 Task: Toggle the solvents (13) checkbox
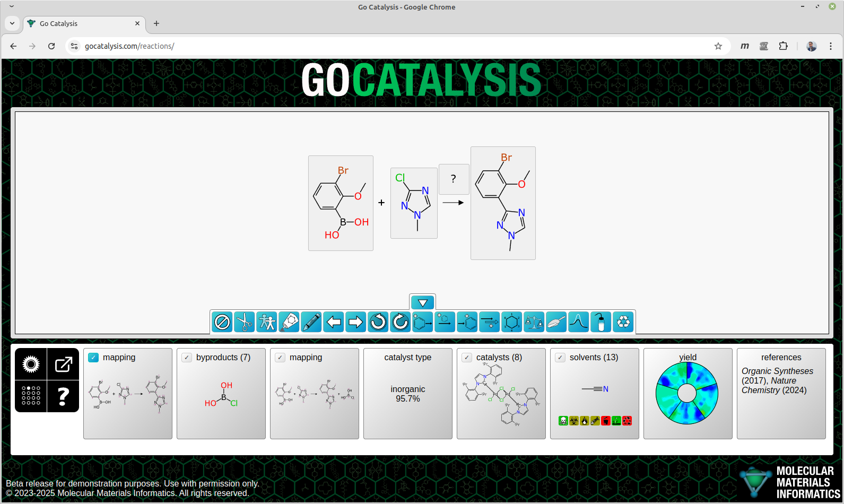[x=560, y=358]
